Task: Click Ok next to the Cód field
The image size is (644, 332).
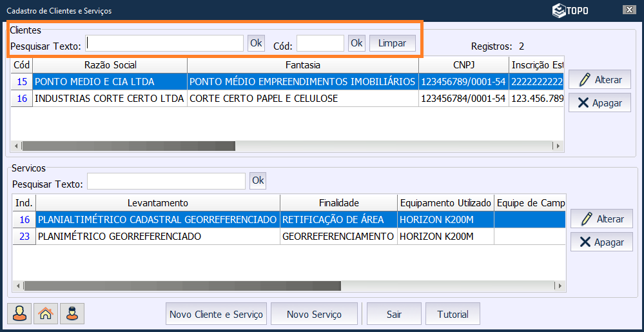Action: (x=356, y=43)
